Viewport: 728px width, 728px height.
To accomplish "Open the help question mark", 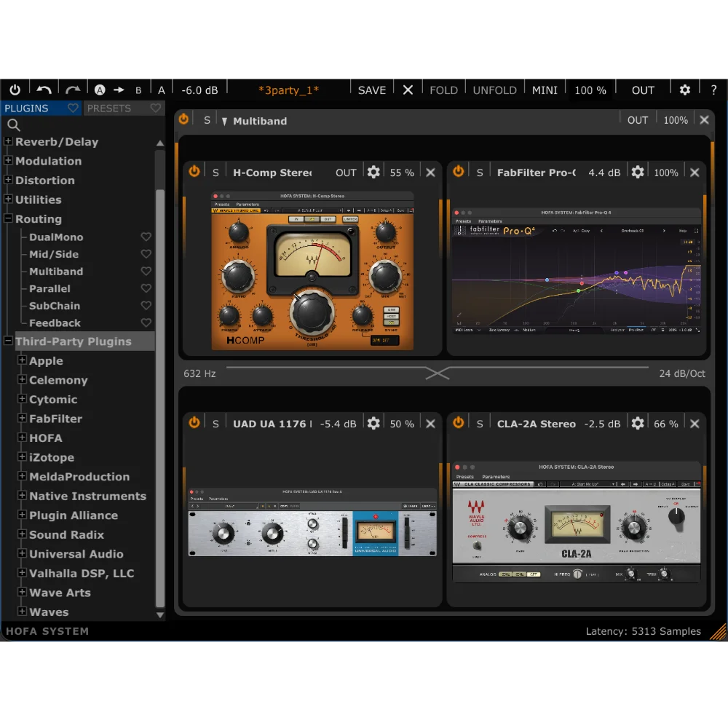I will coord(713,90).
